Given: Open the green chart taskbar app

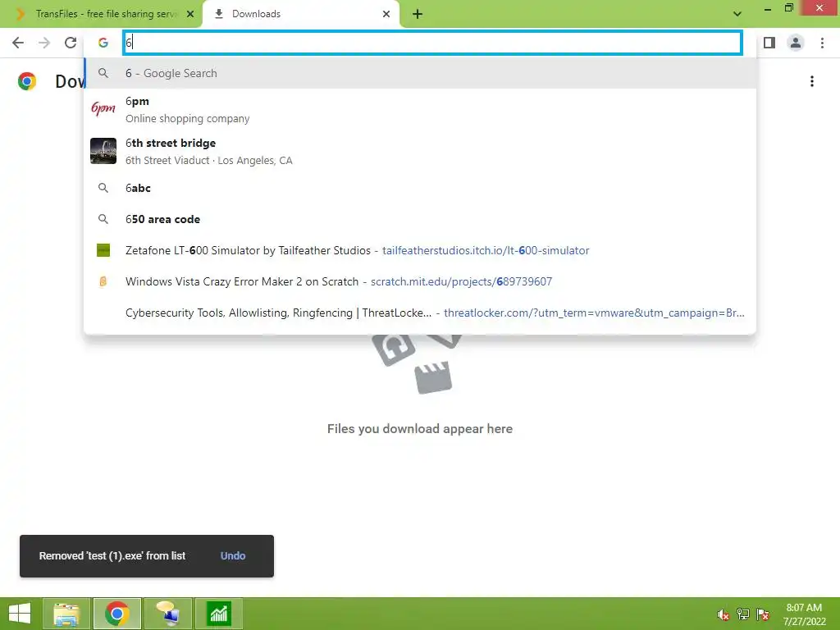Looking at the screenshot, I should pyautogui.click(x=218, y=614).
